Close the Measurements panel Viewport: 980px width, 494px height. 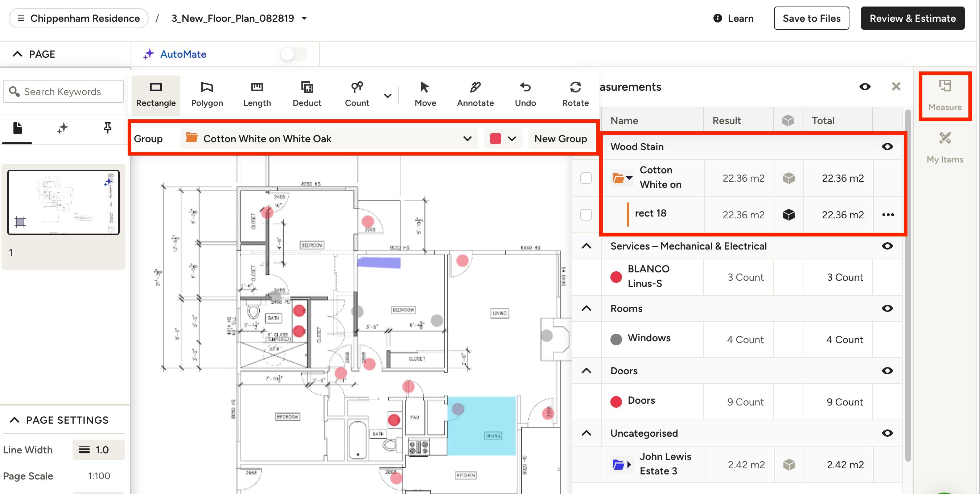(x=896, y=87)
